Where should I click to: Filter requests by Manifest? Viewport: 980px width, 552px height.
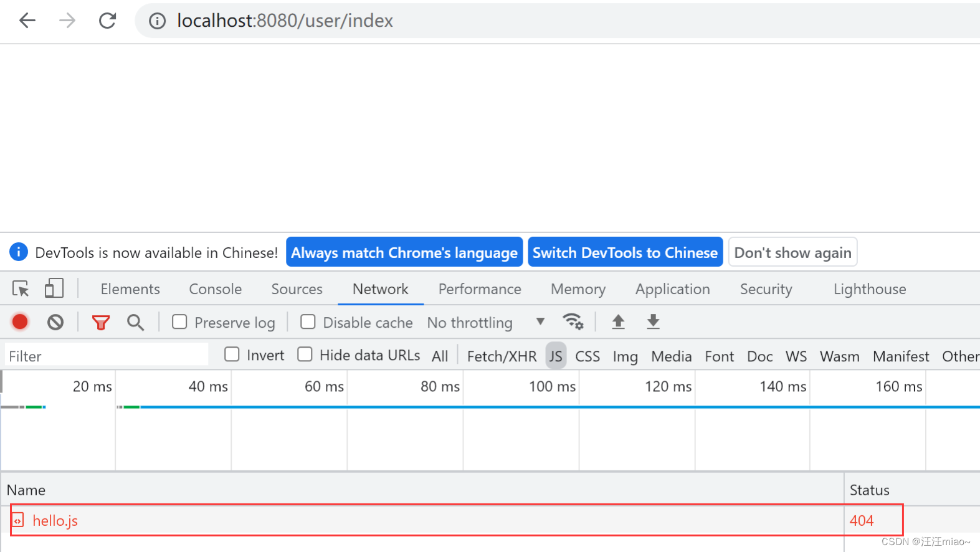(x=901, y=356)
